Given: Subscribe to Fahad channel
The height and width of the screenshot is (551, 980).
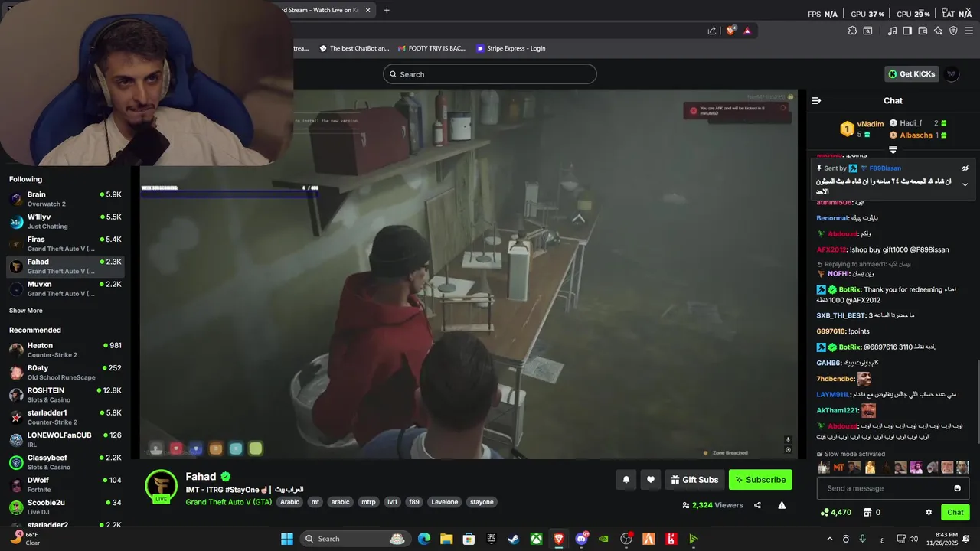Looking at the screenshot, I should (x=760, y=480).
